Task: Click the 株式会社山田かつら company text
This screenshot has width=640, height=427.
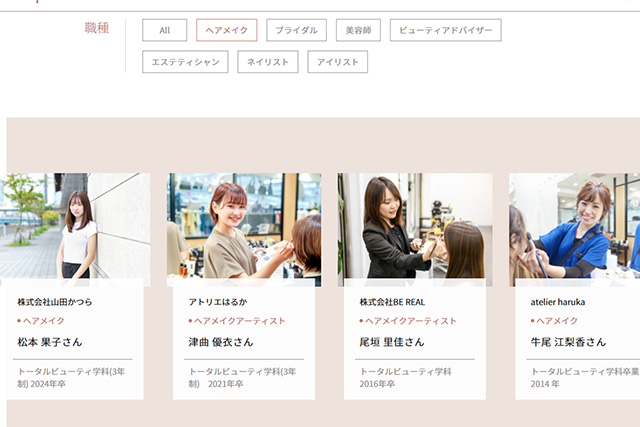Action: [54, 301]
